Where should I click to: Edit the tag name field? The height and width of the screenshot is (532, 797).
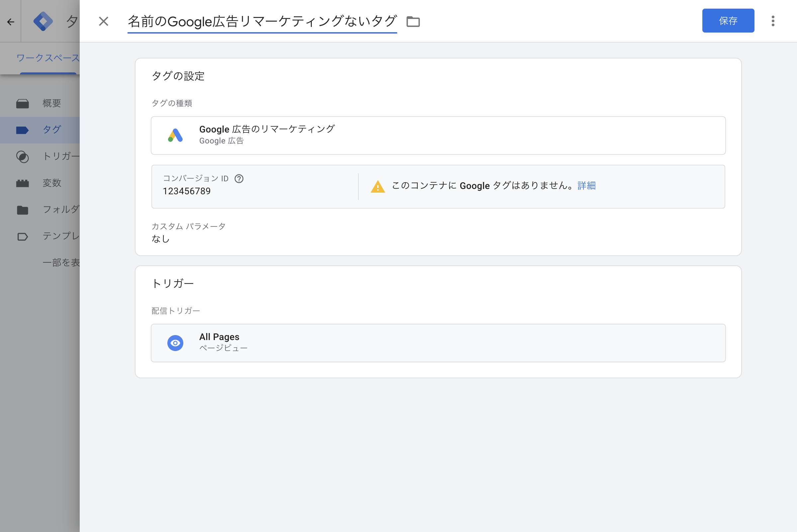tap(262, 22)
